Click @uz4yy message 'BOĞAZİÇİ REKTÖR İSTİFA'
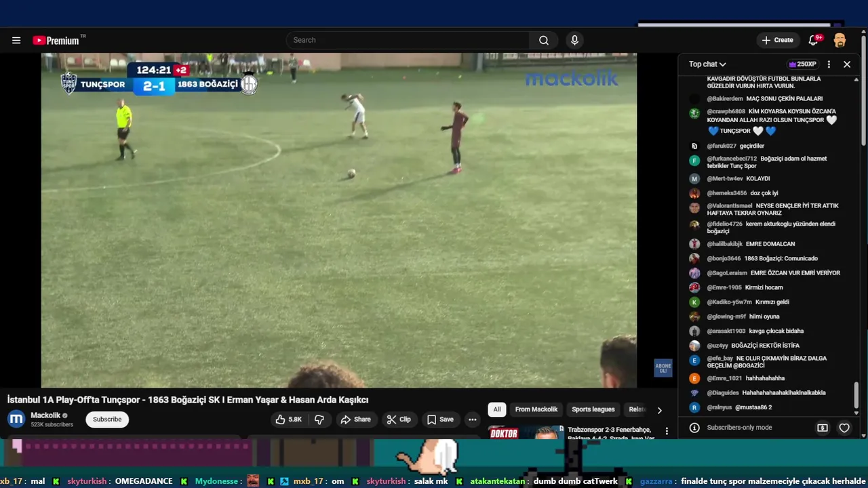Viewport: 868px width, 488px height. [x=766, y=346]
